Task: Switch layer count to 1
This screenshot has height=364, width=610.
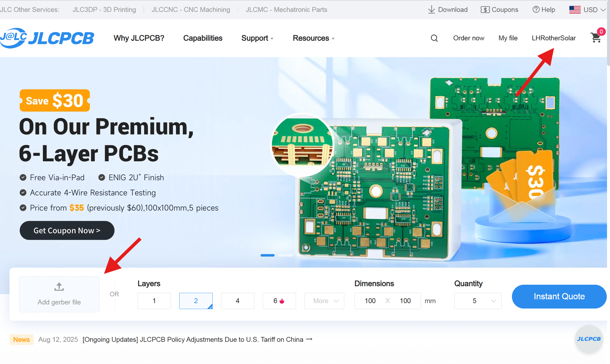Action: click(x=154, y=301)
